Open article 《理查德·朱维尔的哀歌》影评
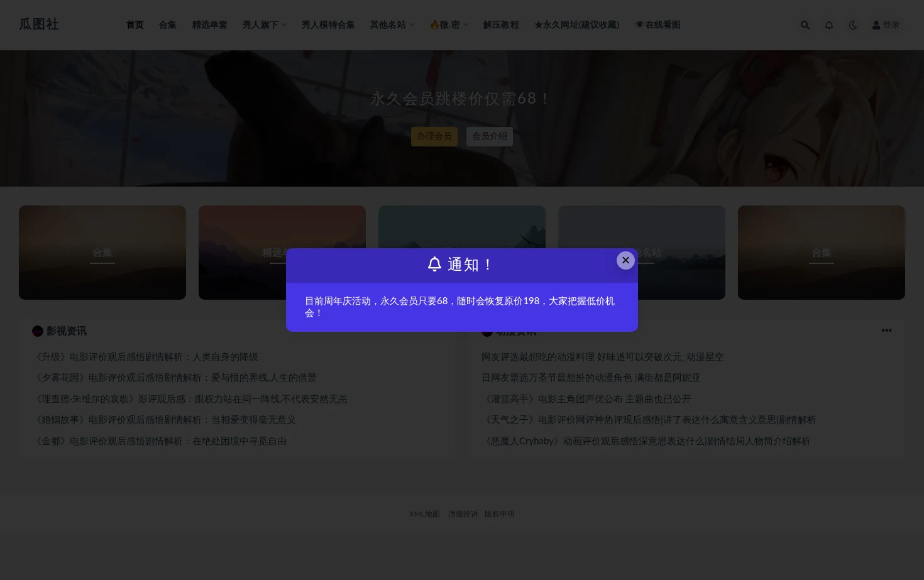The height and width of the screenshot is (580, 924). click(190, 399)
